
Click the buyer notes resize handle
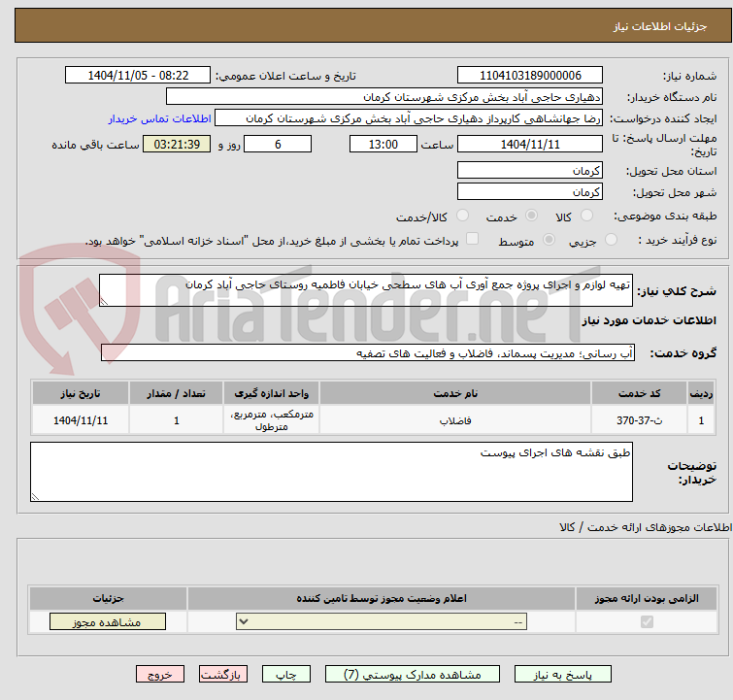coord(35,496)
